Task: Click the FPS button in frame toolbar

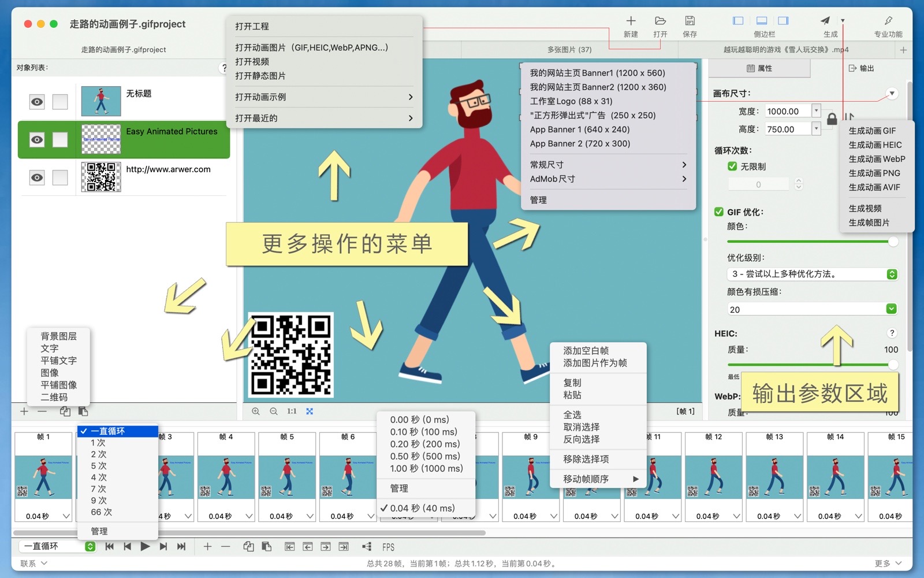Action: [388, 547]
